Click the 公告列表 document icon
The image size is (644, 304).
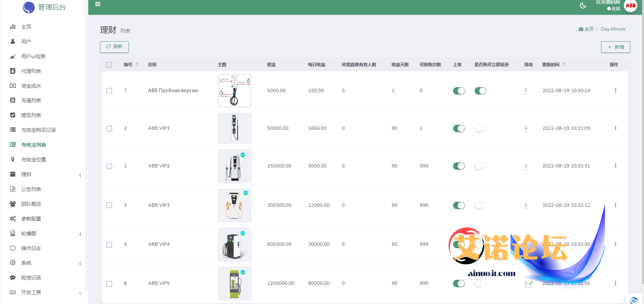point(13,189)
